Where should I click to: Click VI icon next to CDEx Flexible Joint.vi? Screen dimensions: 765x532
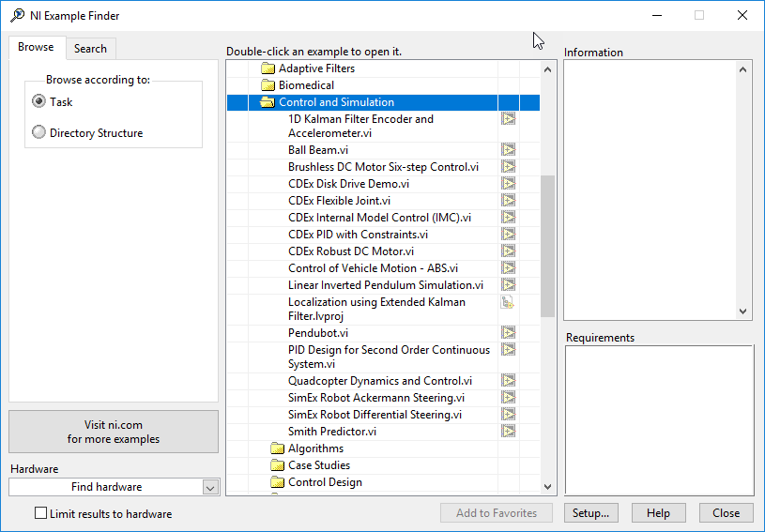[508, 201]
